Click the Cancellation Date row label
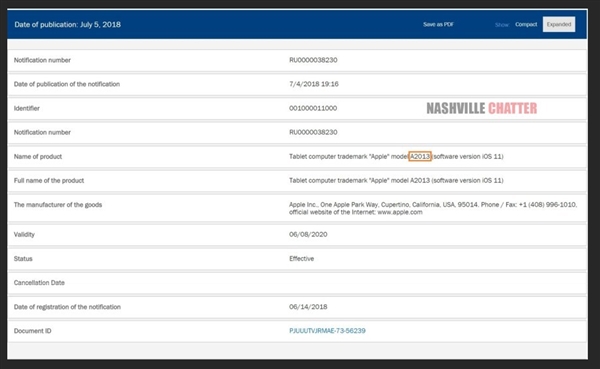Viewport: 600px width, 369px height. click(x=39, y=283)
